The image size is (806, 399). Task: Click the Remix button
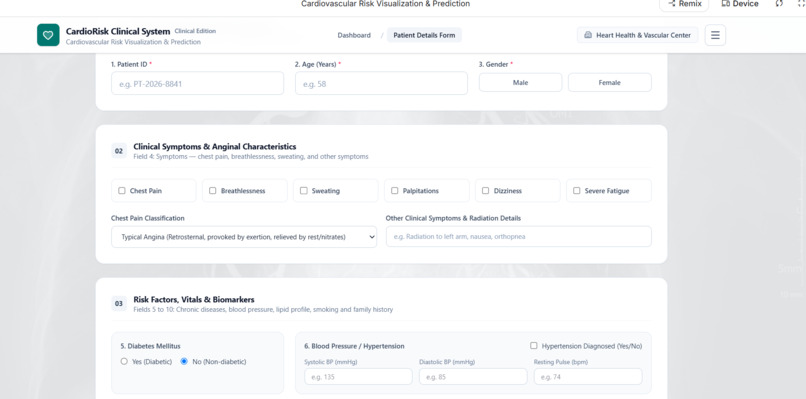684,4
